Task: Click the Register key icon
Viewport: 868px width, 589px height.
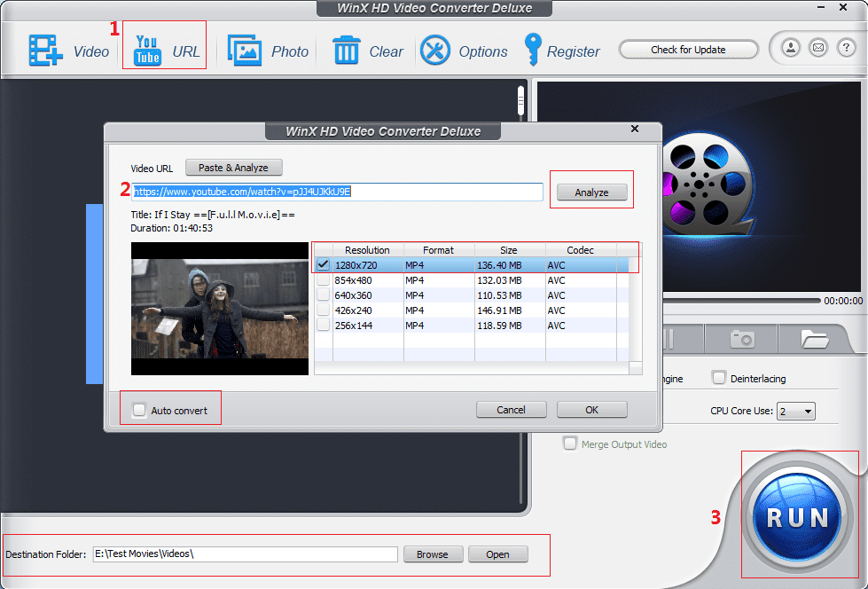Action: [x=533, y=50]
